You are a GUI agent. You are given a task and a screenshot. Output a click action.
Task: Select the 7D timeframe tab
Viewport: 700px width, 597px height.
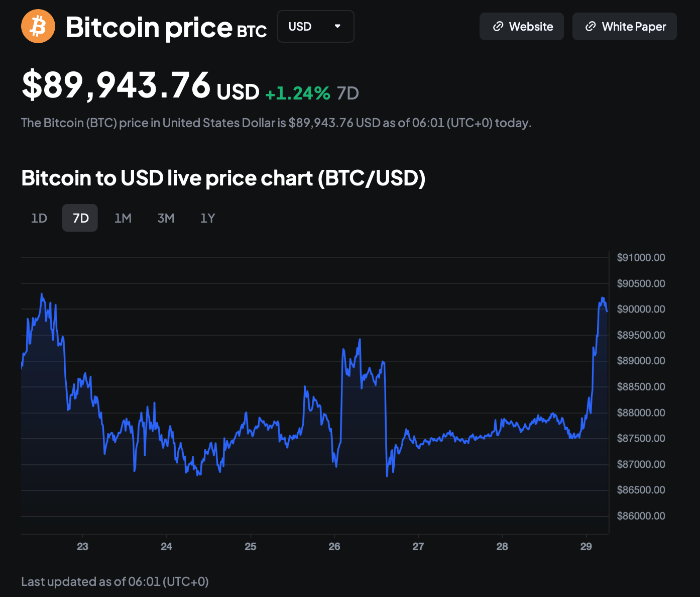coord(80,218)
